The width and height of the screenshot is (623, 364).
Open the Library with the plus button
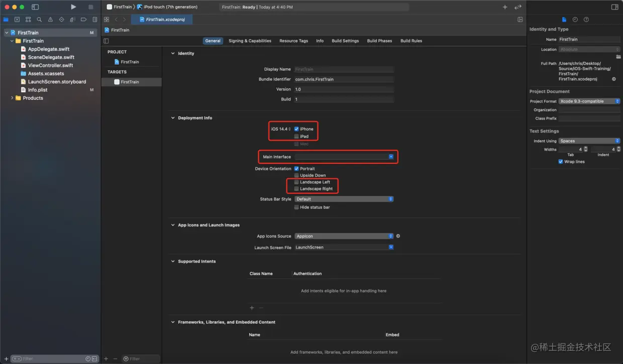(505, 7)
